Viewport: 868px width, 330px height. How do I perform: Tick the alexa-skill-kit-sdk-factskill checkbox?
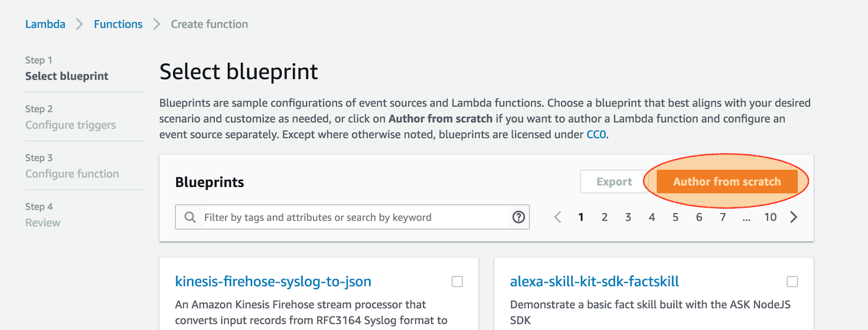tap(792, 282)
